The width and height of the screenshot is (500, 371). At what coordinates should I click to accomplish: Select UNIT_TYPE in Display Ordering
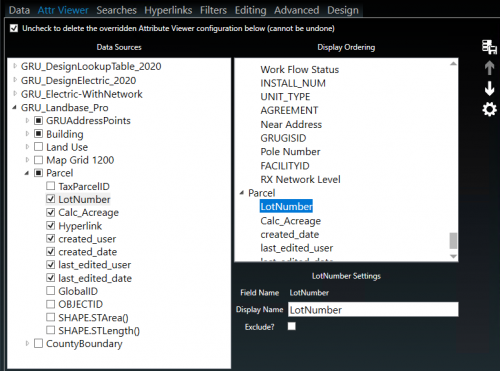click(x=285, y=97)
